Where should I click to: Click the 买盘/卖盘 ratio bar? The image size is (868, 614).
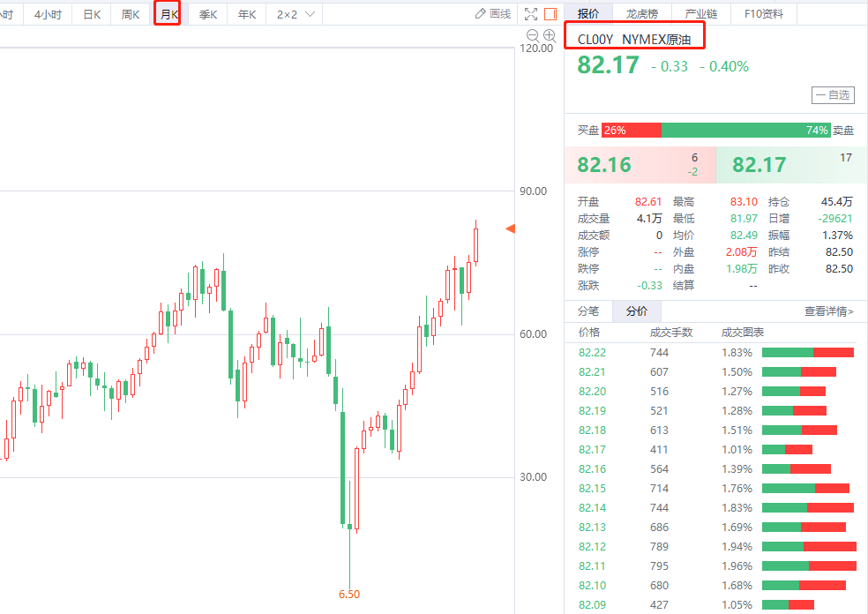tap(715, 130)
